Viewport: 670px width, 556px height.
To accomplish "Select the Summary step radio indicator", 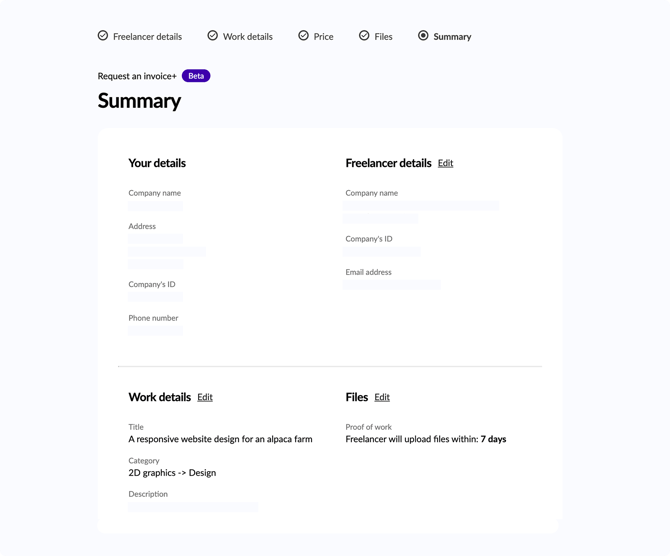I will point(423,35).
